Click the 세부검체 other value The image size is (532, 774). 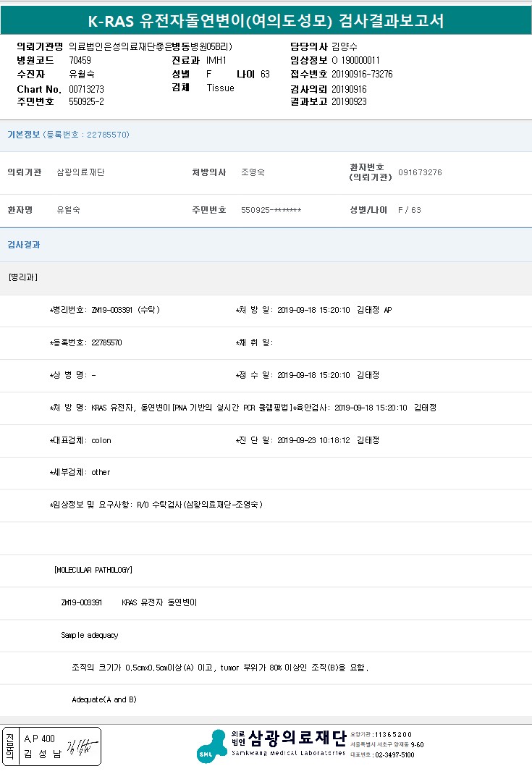point(101,472)
